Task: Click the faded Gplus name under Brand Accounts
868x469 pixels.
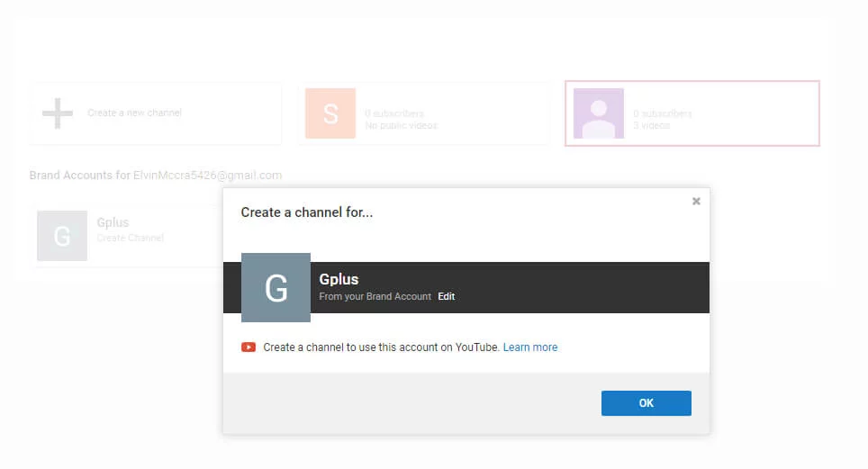Action: [x=113, y=222]
